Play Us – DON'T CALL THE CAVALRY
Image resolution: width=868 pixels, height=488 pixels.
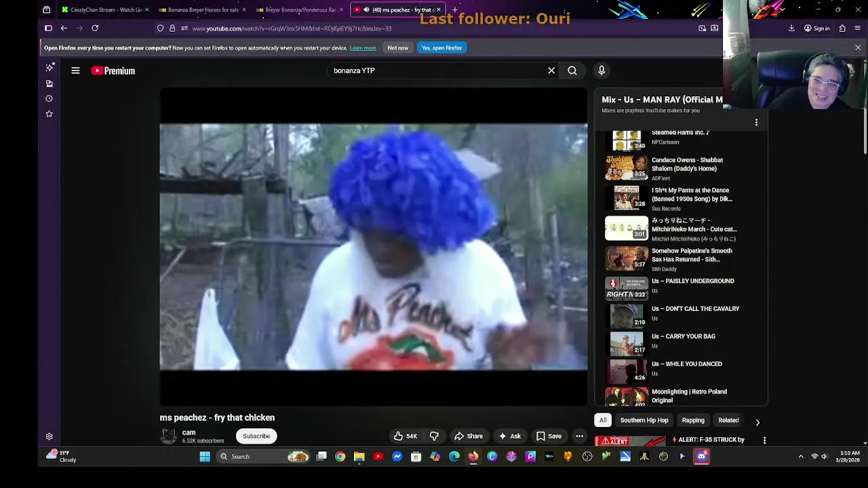click(671, 316)
